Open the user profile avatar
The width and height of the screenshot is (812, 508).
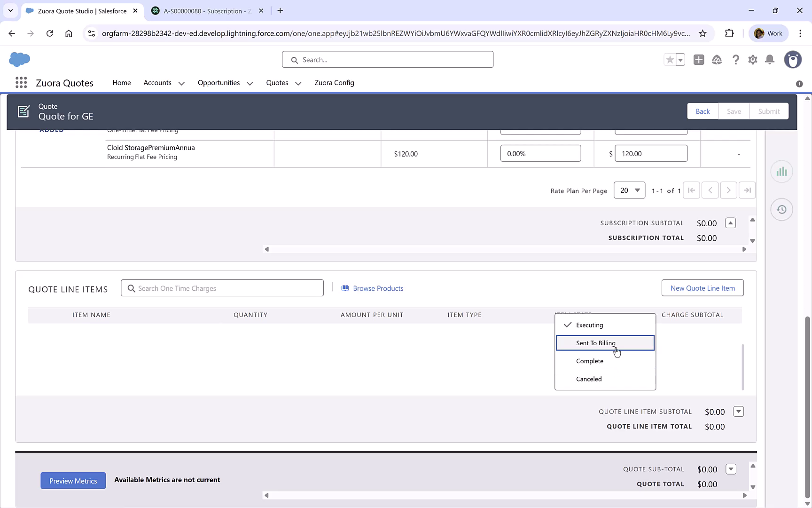point(793,60)
